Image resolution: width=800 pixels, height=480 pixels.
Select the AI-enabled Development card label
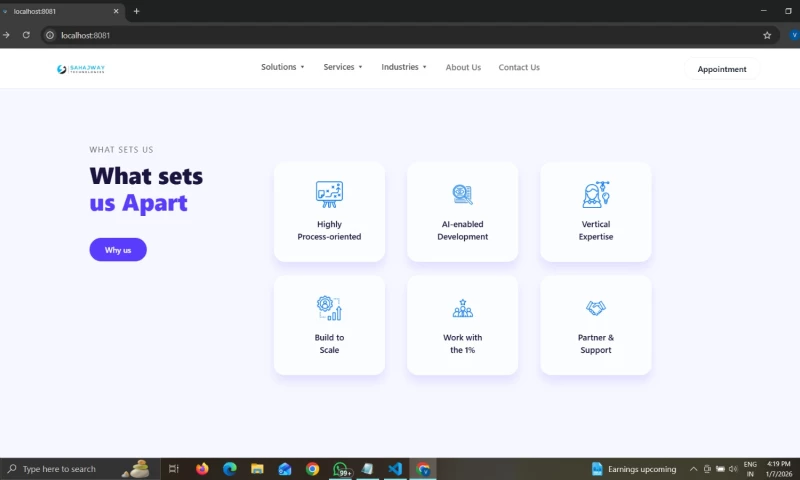(x=462, y=230)
